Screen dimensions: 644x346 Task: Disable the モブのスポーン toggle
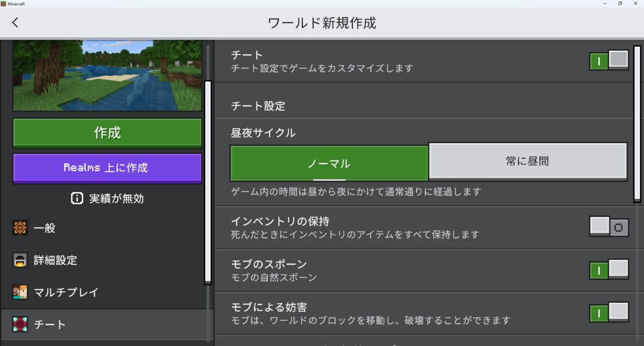609,270
